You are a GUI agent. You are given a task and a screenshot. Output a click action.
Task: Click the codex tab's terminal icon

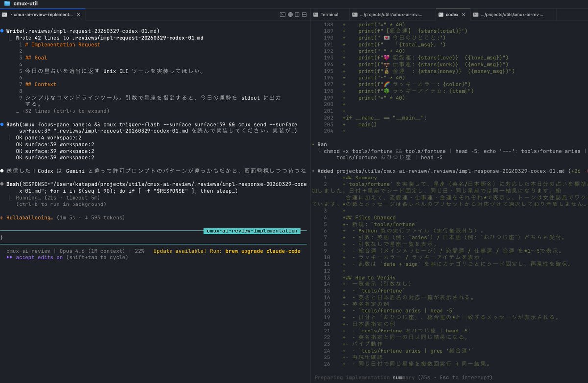tap(441, 15)
